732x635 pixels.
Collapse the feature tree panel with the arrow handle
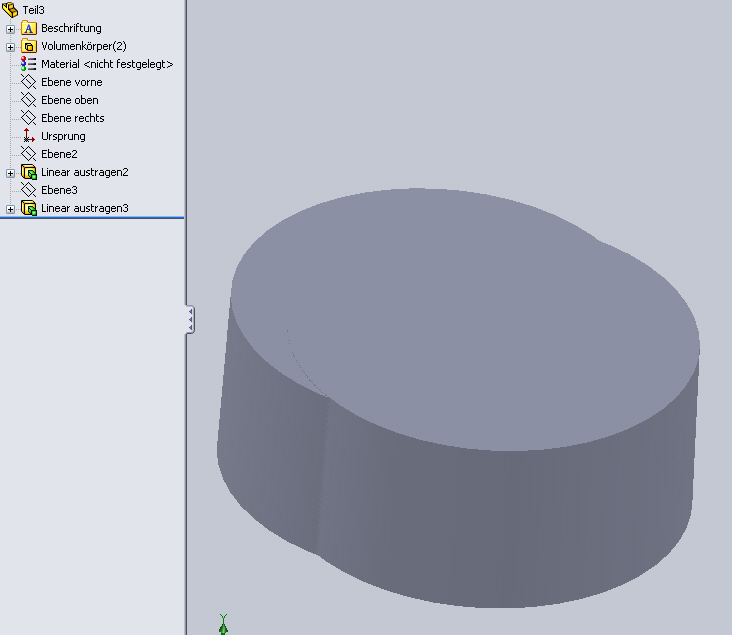[x=190, y=319]
